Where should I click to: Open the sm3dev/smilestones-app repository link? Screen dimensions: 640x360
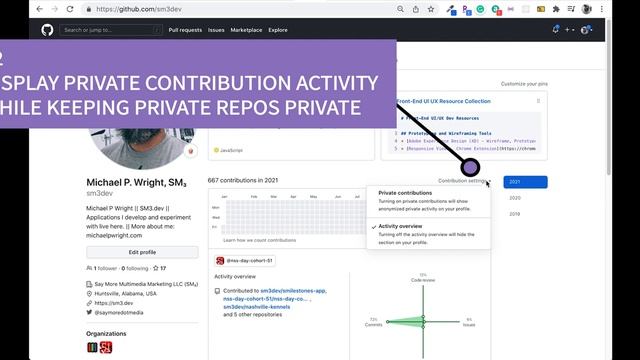coord(293,291)
